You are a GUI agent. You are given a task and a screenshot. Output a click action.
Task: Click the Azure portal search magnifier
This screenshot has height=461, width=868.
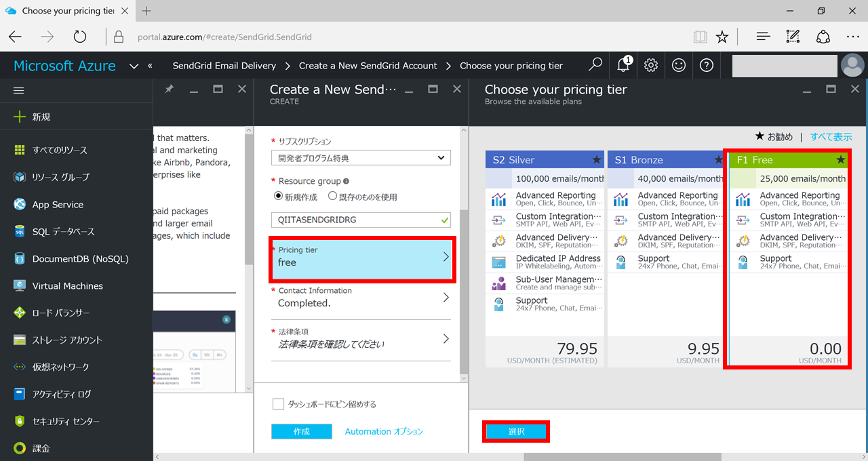[595, 65]
